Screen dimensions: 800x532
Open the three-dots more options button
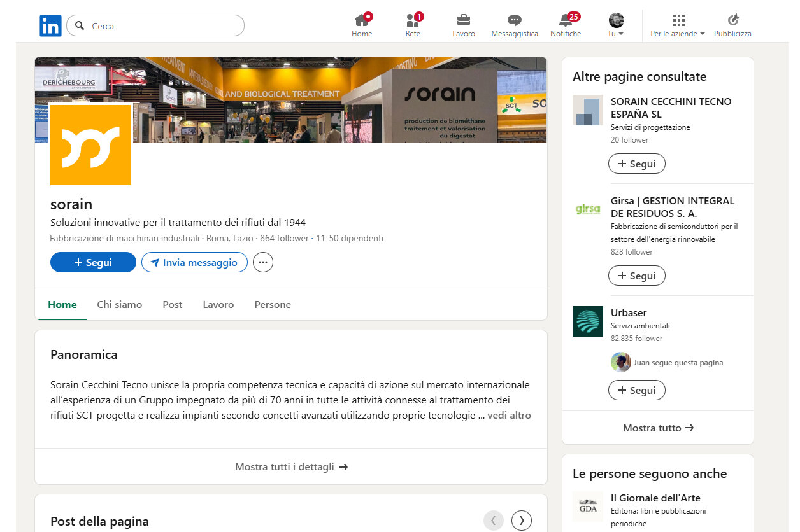pyautogui.click(x=263, y=262)
